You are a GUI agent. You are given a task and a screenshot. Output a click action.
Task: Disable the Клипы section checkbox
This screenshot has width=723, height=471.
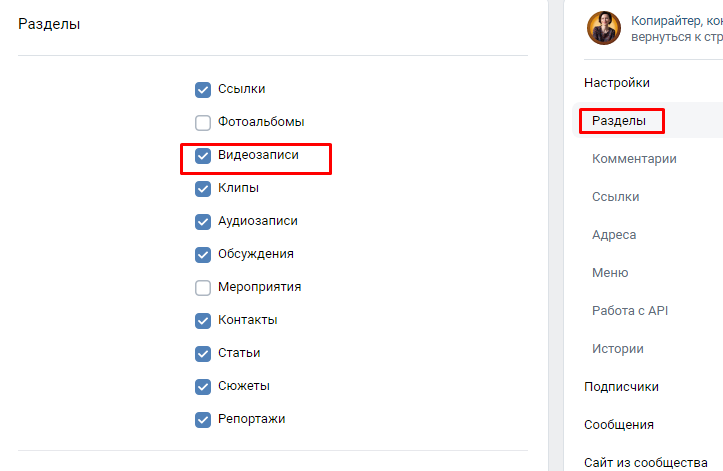[203, 188]
